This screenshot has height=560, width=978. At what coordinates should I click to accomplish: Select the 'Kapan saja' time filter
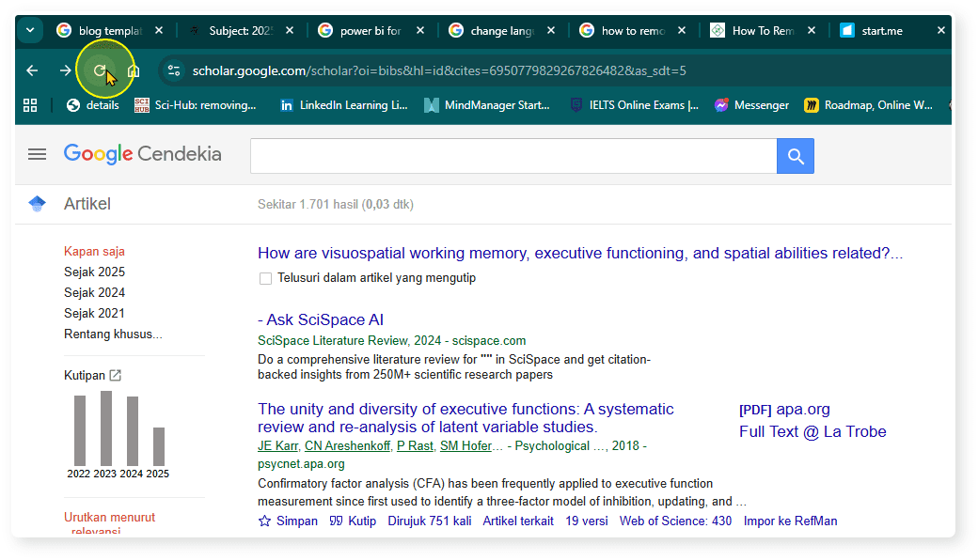coord(94,251)
